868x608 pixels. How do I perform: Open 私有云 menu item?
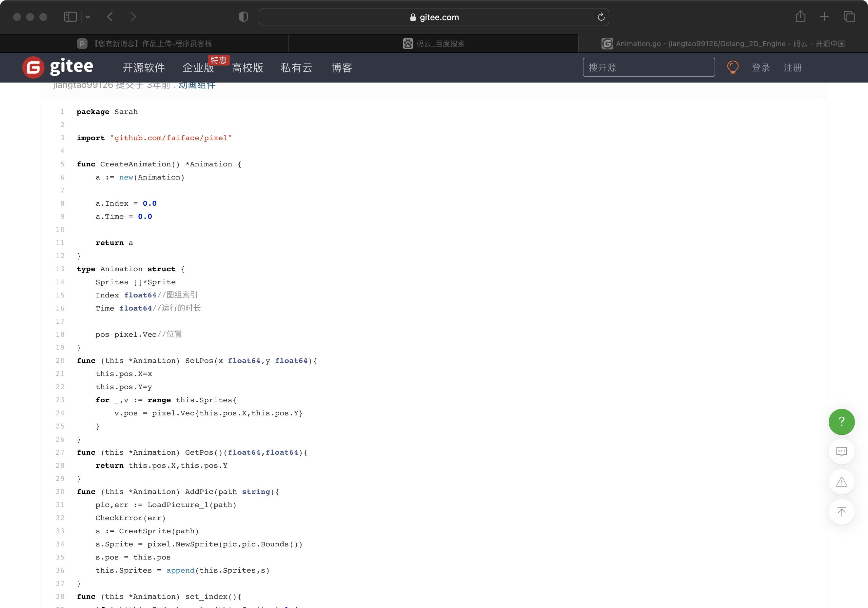click(x=296, y=67)
